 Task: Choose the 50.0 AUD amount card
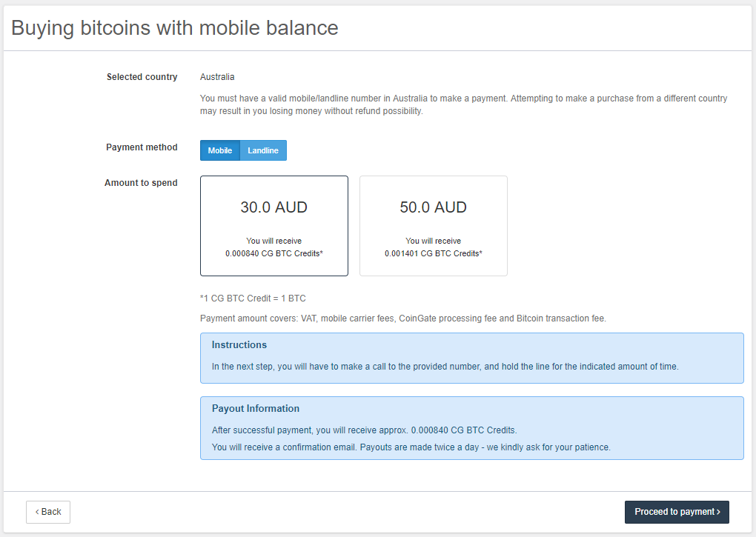coord(434,226)
